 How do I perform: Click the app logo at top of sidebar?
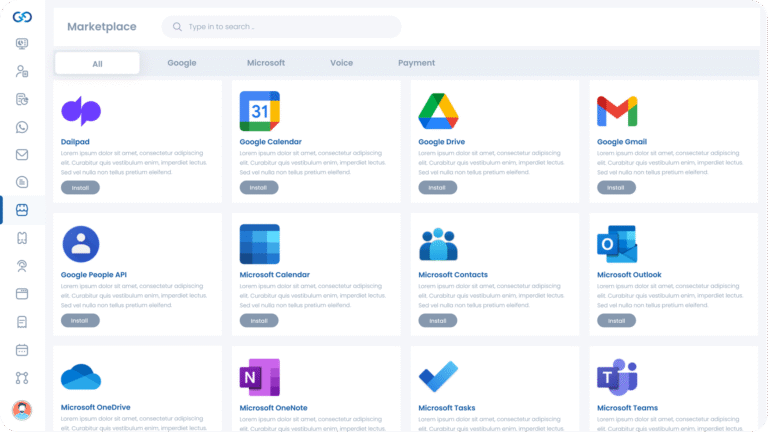tap(22, 17)
